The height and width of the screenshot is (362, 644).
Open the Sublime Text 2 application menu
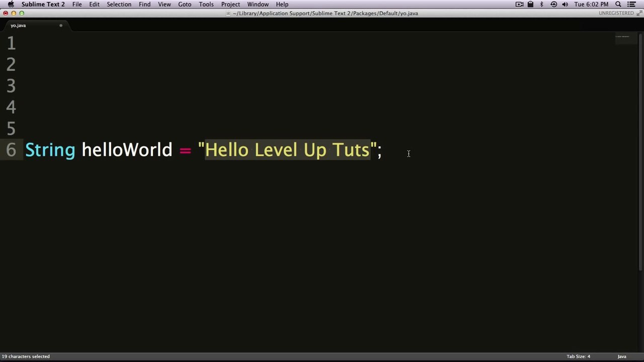click(x=43, y=4)
